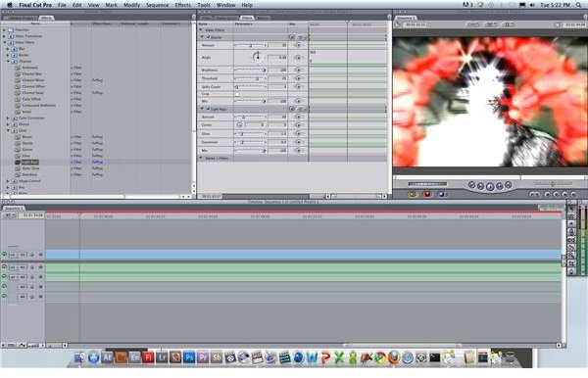Click the Dazzle filter reset button
This screenshot has height=378, width=588.
click(x=292, y=37)
